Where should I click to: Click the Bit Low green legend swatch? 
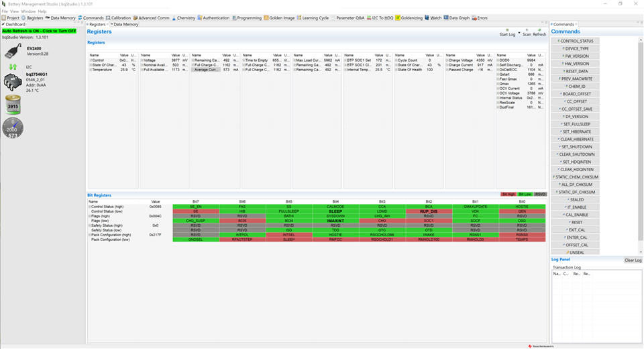click(525, 195)
